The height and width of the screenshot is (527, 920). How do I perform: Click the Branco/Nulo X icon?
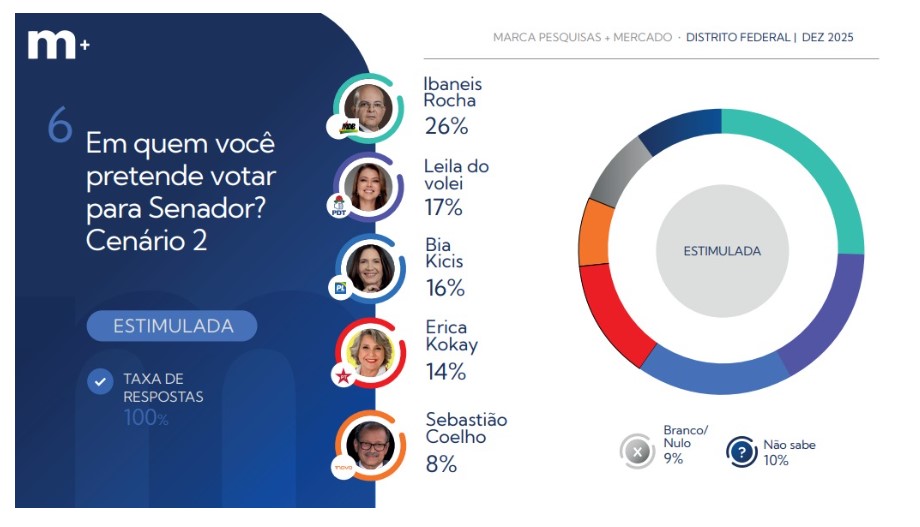pyautogui.click(x=637, y=451)
